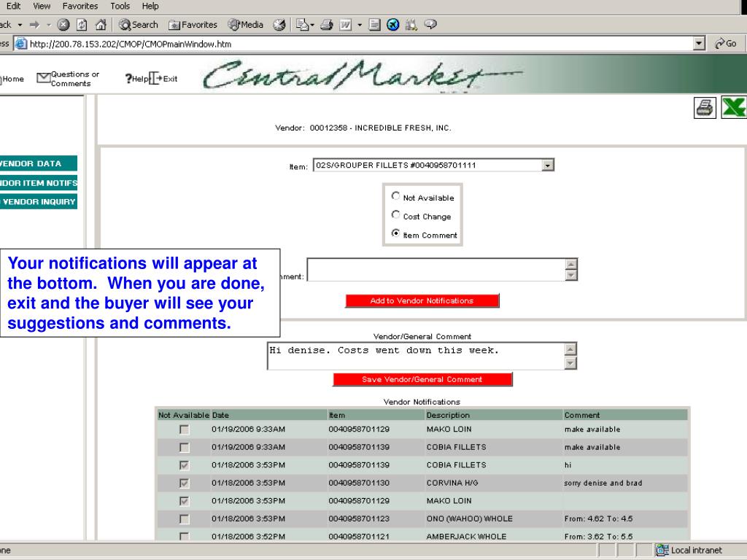Viewport: 747px width, 560px height.
Task: Refresh the page using the Refresh icon
Action: 82,25
